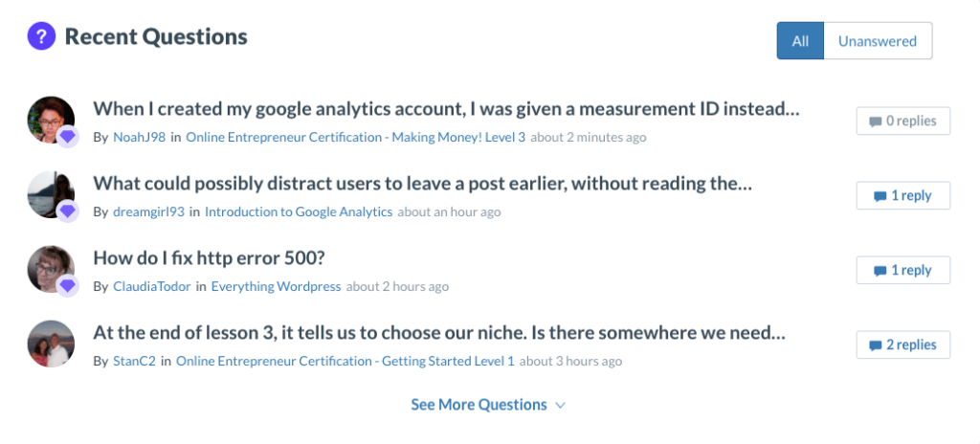Expand the See More Questions list

(488, 405)
